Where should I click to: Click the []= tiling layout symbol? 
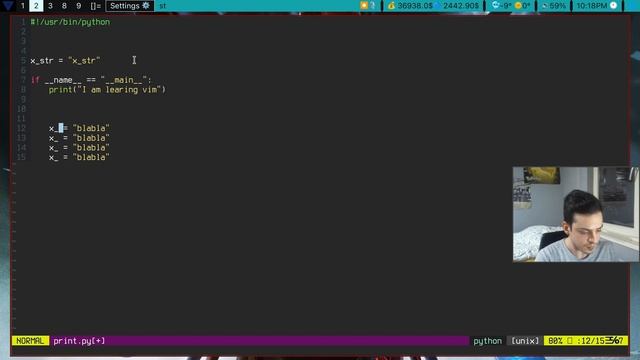(96, 6)
